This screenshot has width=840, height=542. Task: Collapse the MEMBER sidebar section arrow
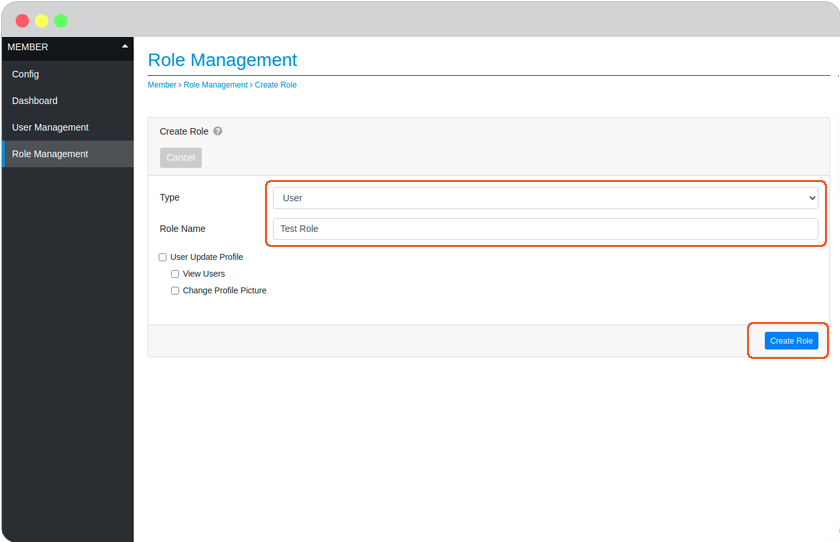click(125, 47)
